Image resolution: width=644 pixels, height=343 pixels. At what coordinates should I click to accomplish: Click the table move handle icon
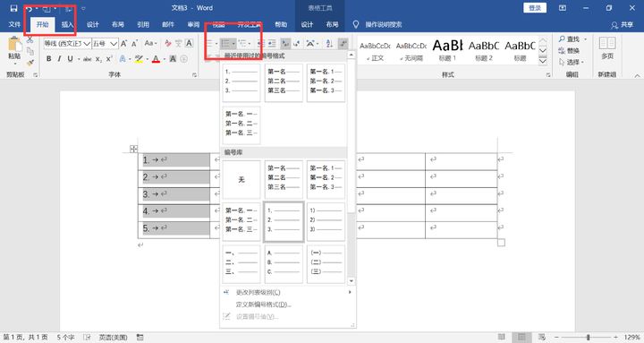pyautogui.click(x=133, y=149)
